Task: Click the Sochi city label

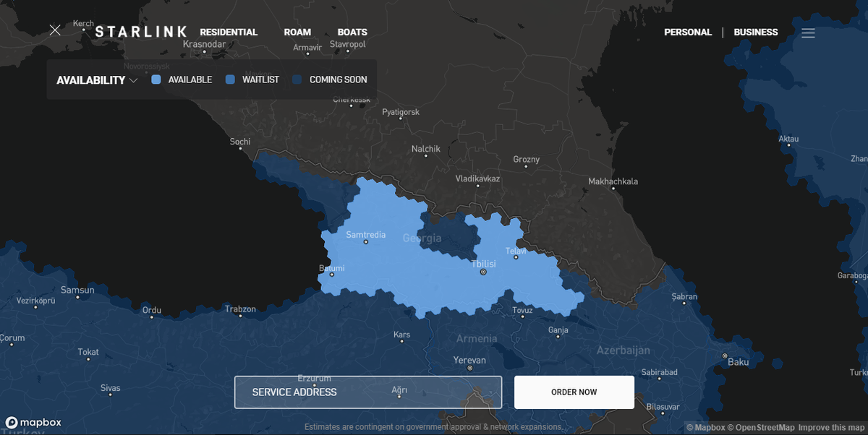Action: (240, 142)
